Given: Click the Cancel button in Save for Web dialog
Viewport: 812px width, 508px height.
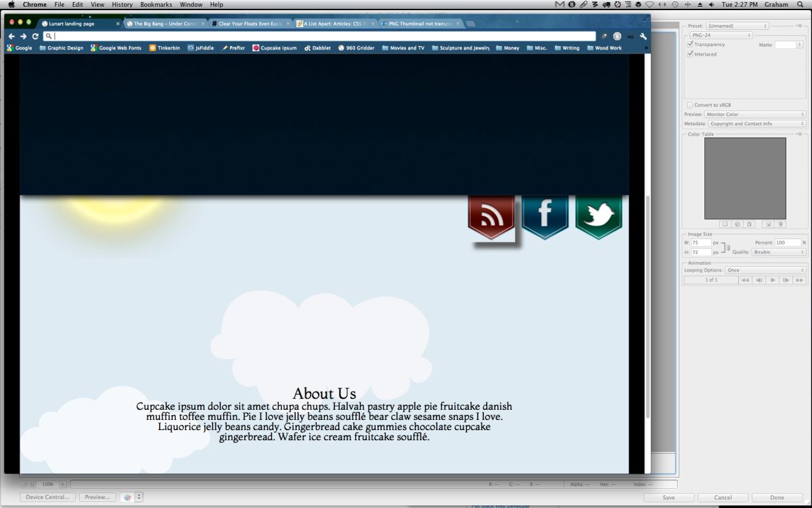Looking at the screenshot, I should tap(723, 497).
